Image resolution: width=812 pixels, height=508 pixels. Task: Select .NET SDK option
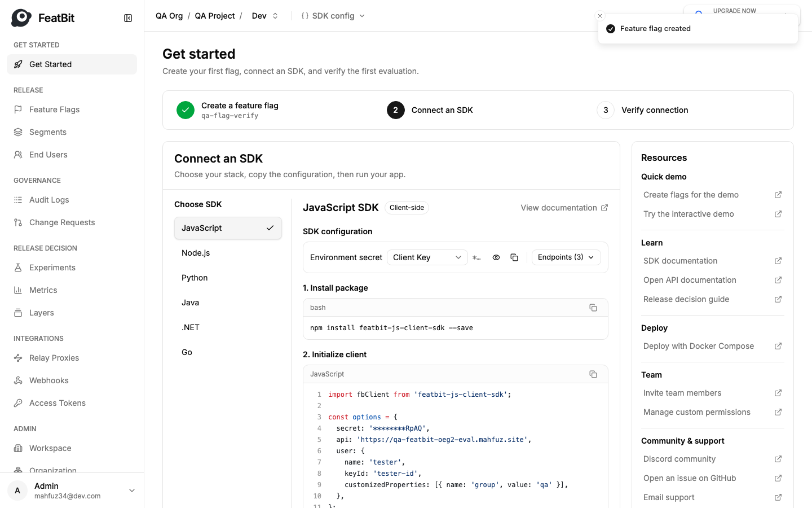(x=228, y=327)
